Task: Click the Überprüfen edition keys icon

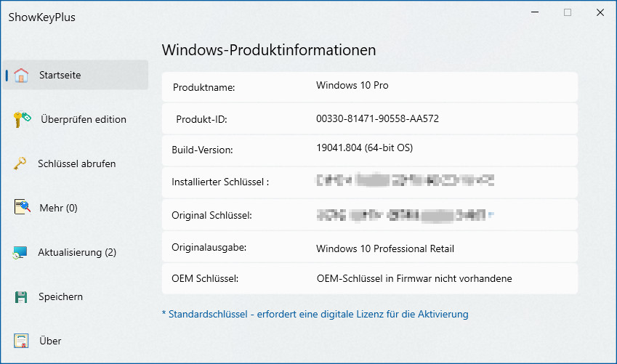Action: [x=22, y=119]
